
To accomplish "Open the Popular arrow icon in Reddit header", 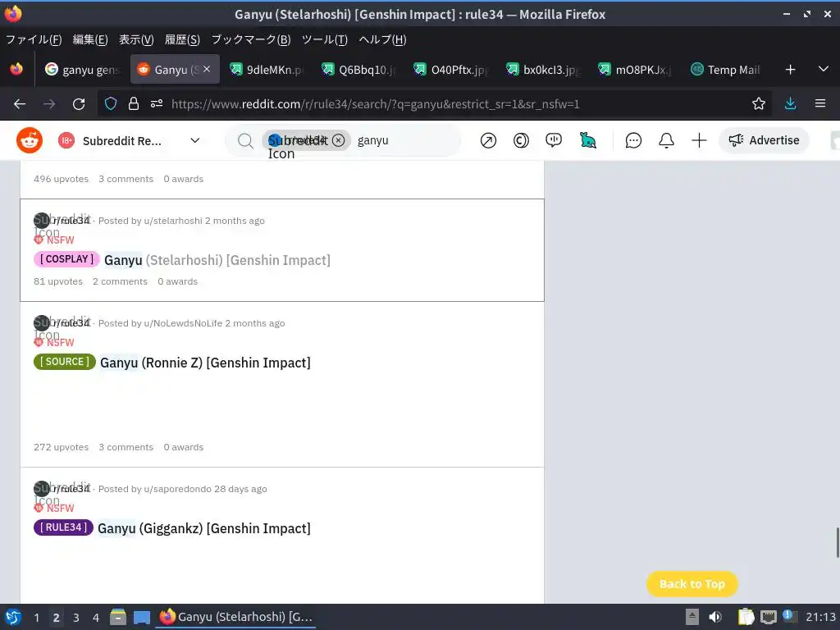I will click(x=488, y=140).
